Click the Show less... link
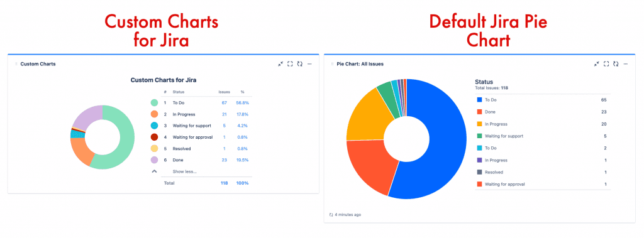The width and height of the screenshot is (644, 238). pos(184,171)
